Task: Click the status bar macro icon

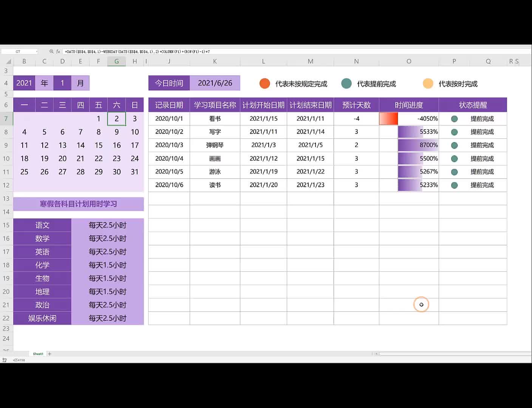Action: 5,360
